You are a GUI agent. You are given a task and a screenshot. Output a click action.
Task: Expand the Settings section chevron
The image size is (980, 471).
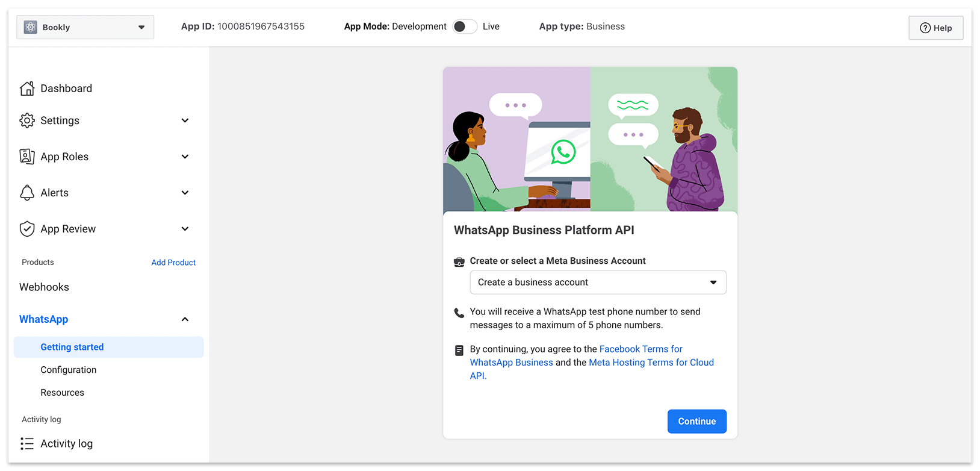tap(185, 120)
